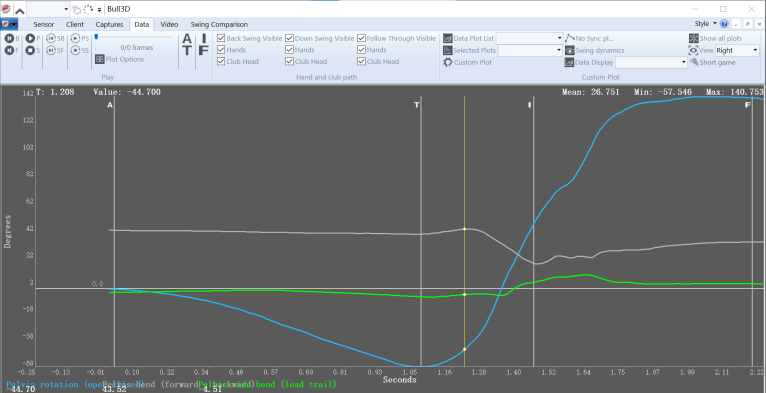The height and width of the screenshot is (393, 766).
Task: Click the Data Plot List icon
Action: click(447, 38)
